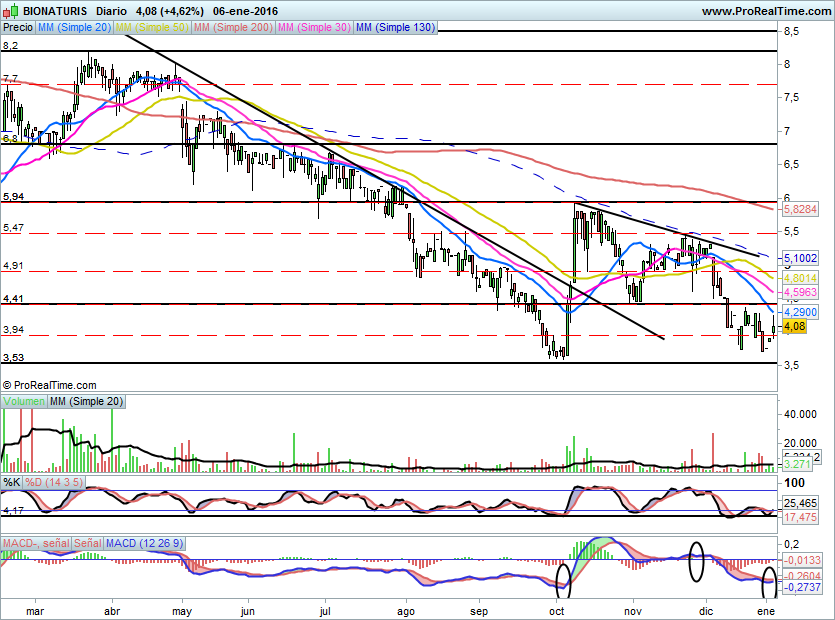Click the "Diario" timeframe label
The width and height of the screenshot is (835, 620).
click(x=111, y=11)
